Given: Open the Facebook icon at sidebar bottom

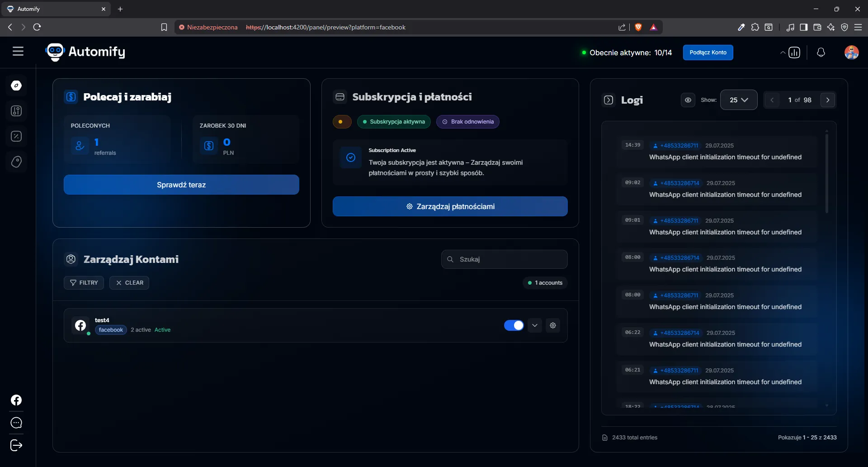Looking at the screenshot, I should [x=16, y=400].
